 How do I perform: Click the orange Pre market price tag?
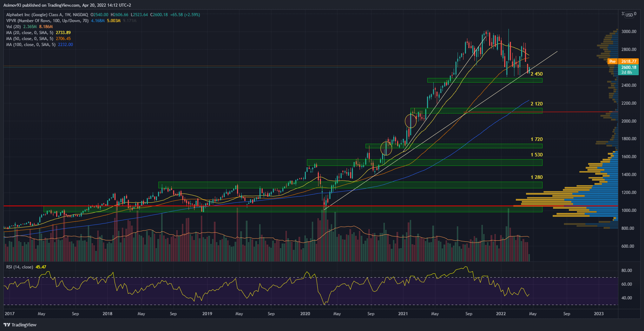pyautogui.click(x=613, y=61)
